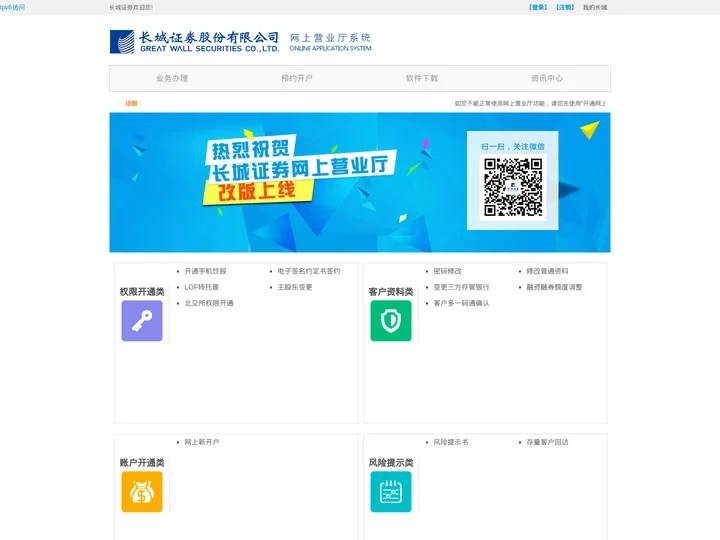
Task: Click the teal calendar icon under 风险提示类
Action: pos(391,491)
